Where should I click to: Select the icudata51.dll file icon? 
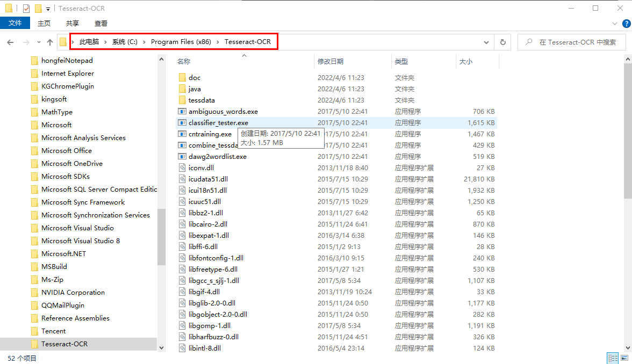point(182,179)
